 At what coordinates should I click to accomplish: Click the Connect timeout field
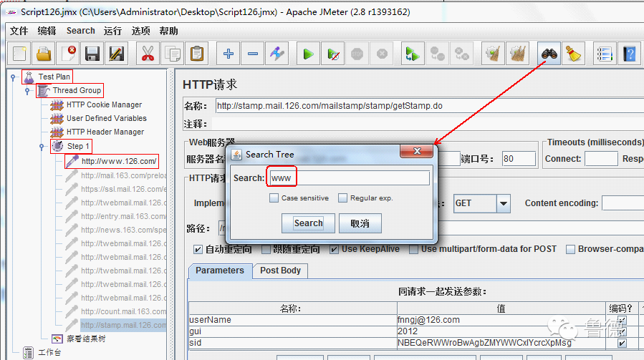[x=601, y=158]
